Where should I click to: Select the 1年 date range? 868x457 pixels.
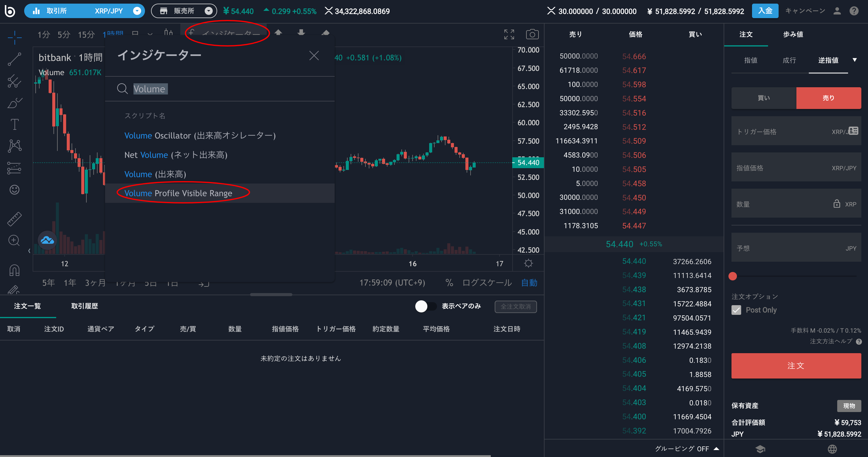(70, 283)
